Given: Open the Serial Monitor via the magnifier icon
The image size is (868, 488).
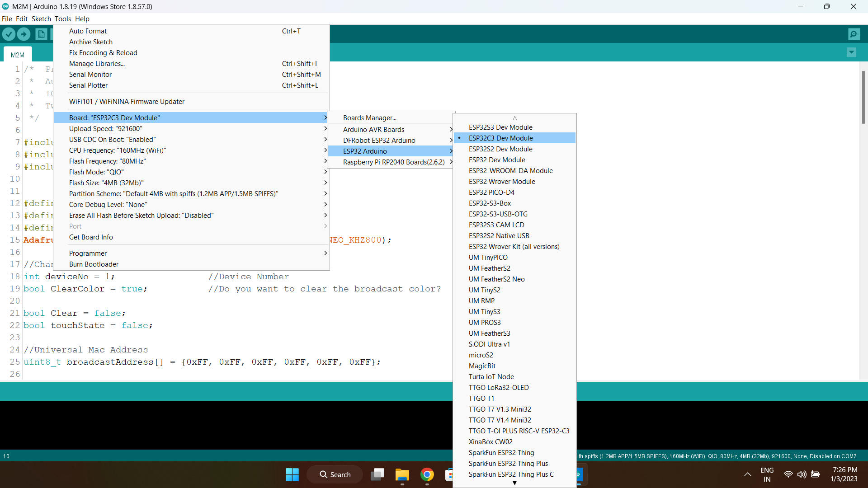Looking at the screenshot, I should click(x=854, y=34).
